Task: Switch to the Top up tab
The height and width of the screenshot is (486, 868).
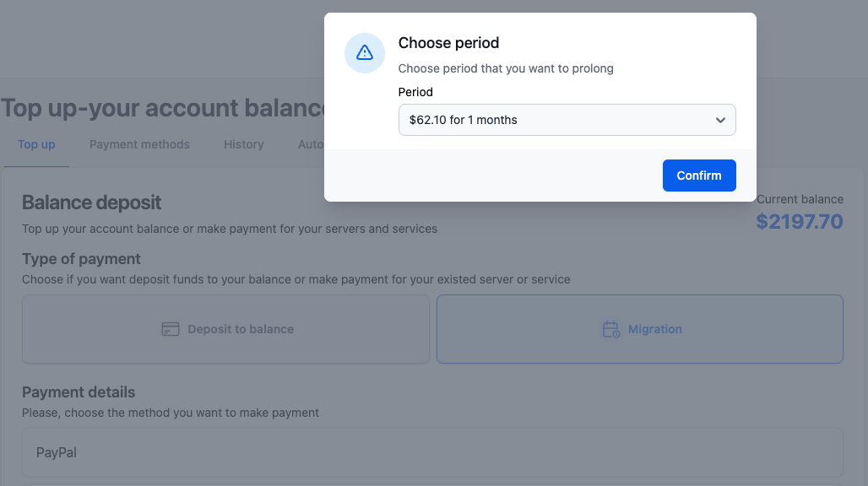Action: (36, 144)
